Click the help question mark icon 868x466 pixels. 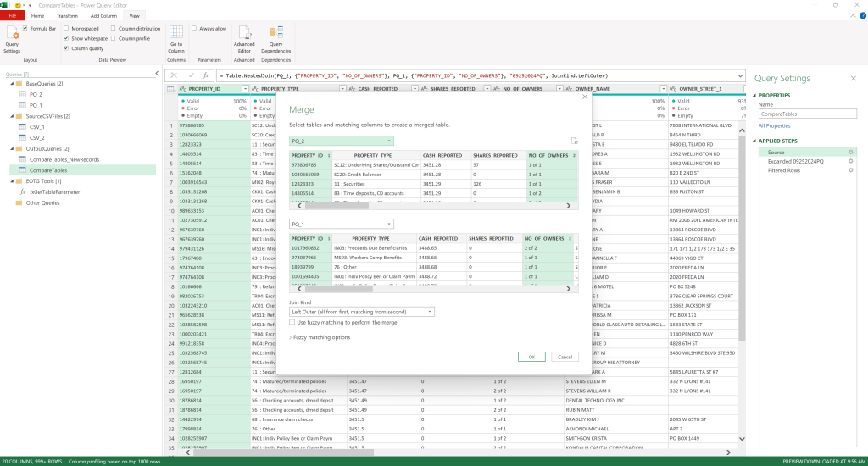(x=862, y=16)
